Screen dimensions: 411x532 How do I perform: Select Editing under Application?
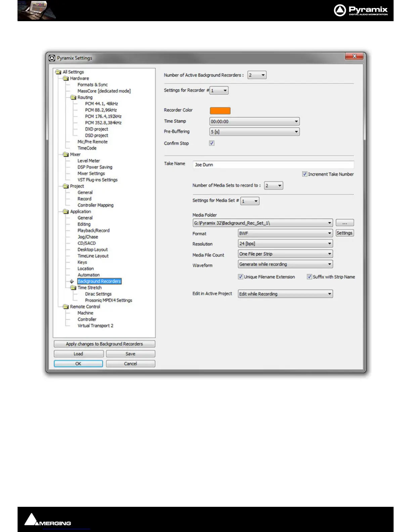click(x=84, y=224)
